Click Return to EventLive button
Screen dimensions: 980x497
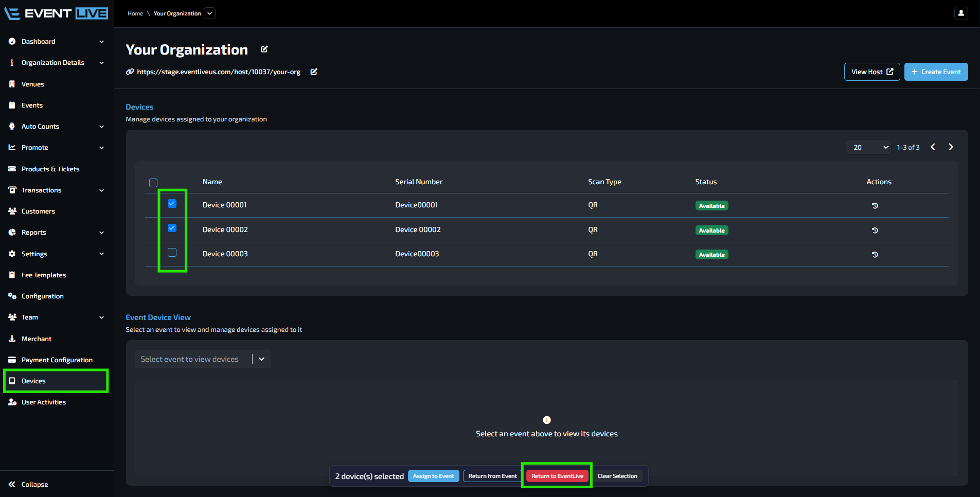(557, 476)
